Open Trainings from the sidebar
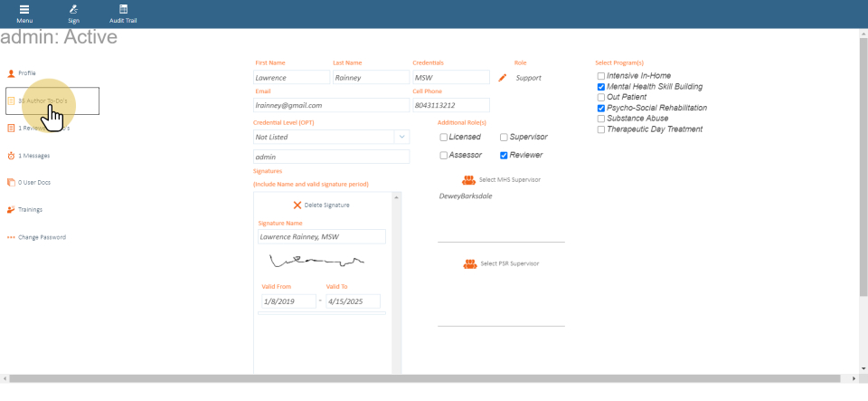Image resolution: width=868 pixels, height=401 pixels. point(30,210)
